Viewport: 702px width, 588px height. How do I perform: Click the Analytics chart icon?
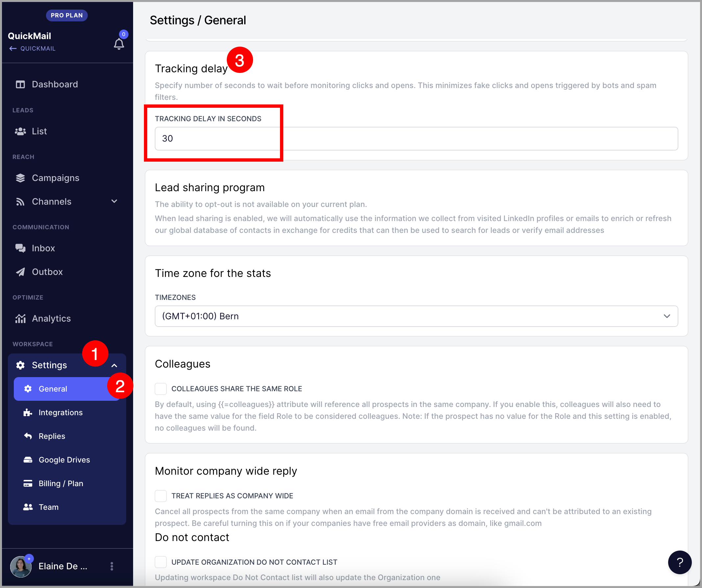click(x=20, y=319)
